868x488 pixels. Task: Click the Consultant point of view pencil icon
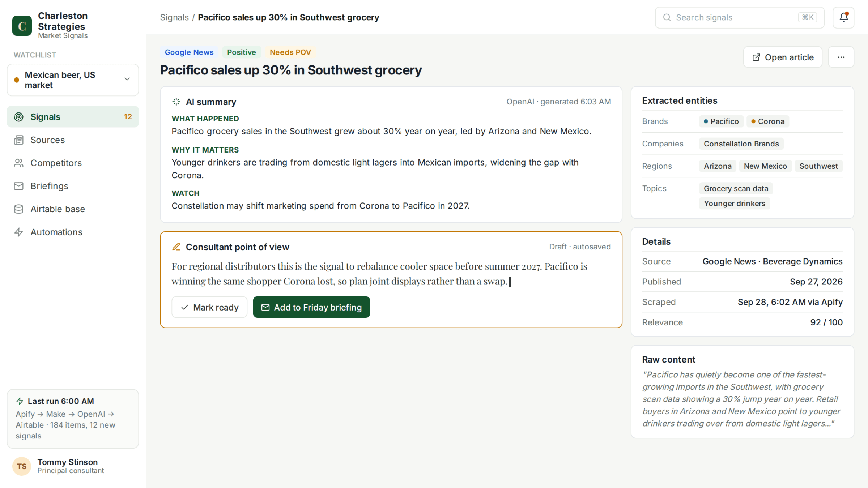(176, 247)
